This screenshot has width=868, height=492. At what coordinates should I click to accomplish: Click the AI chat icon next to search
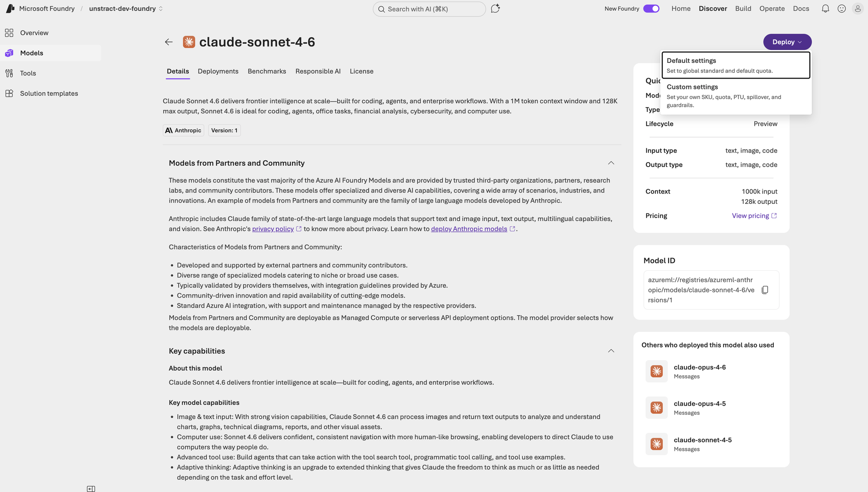pyautogui.click(x=495, y=9)
